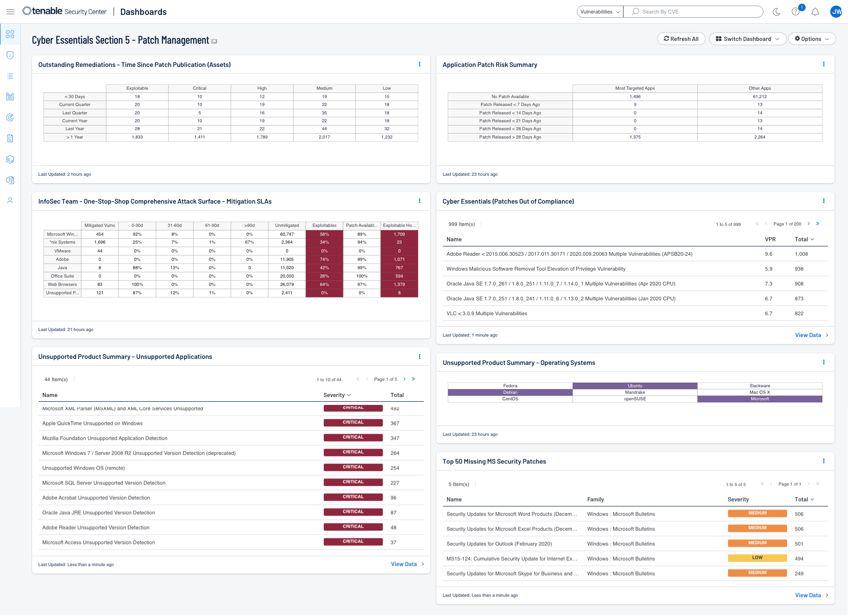Viewport: 848px width, 616px height.
Task: Open Top 50 Missing MS Security Patches options menu
Action: pyautogui.click(x=823, y=461)
